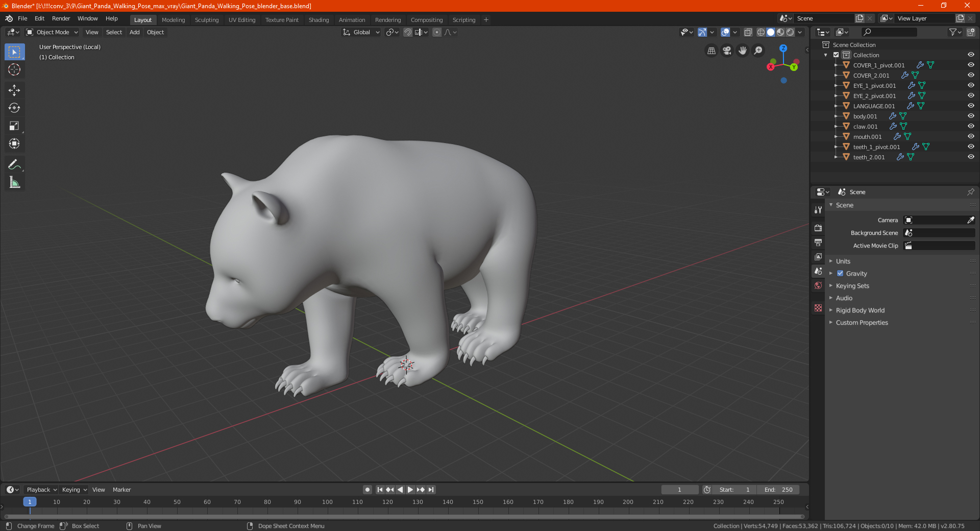Screen dimensions: 980x531
Task: Uncheck the Collection exclude checkbox
Action: pyautogui.click(x=836, y=55)
